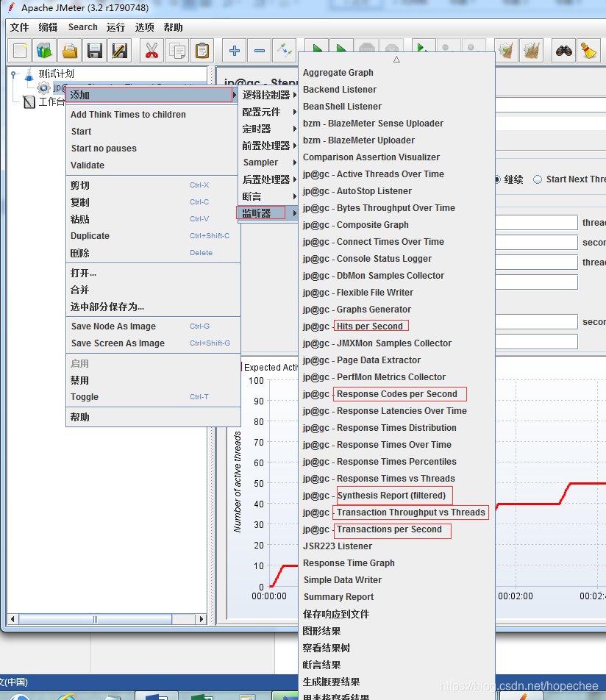The image size is (606, 700).
Task: Select the Start Next Thread radio button
Action: pos(538,179)
